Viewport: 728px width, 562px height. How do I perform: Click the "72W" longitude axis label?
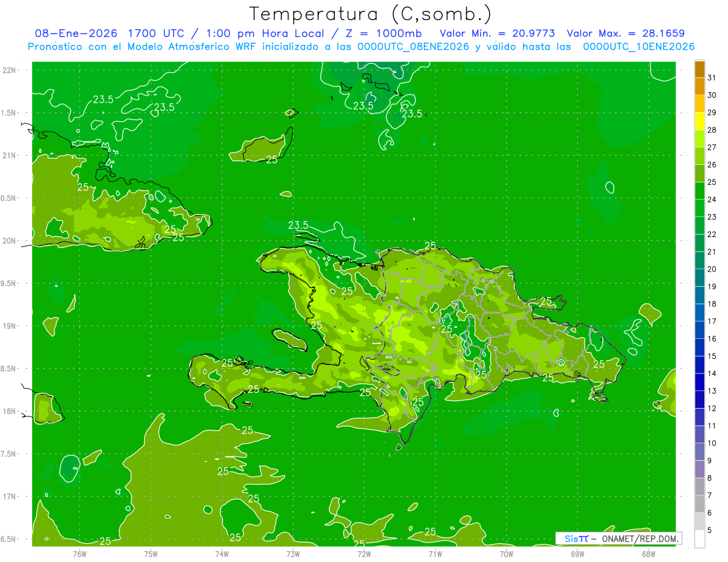[364, 554]
